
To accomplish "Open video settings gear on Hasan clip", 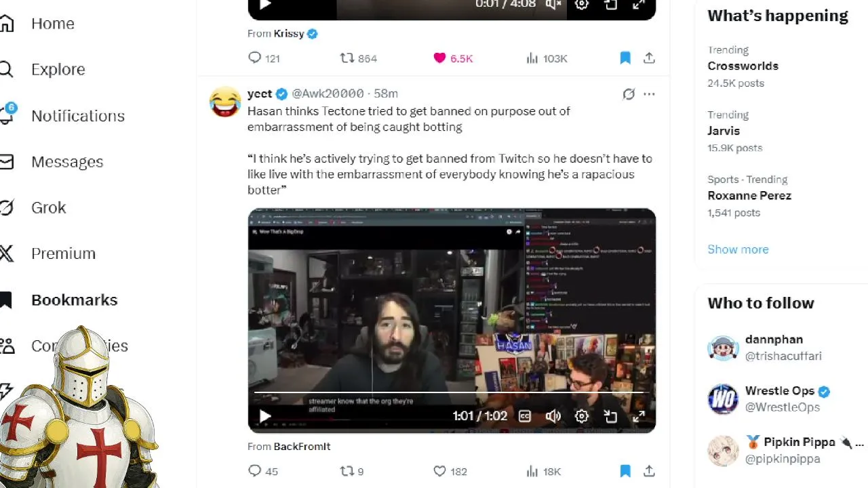I will point(582,416).
